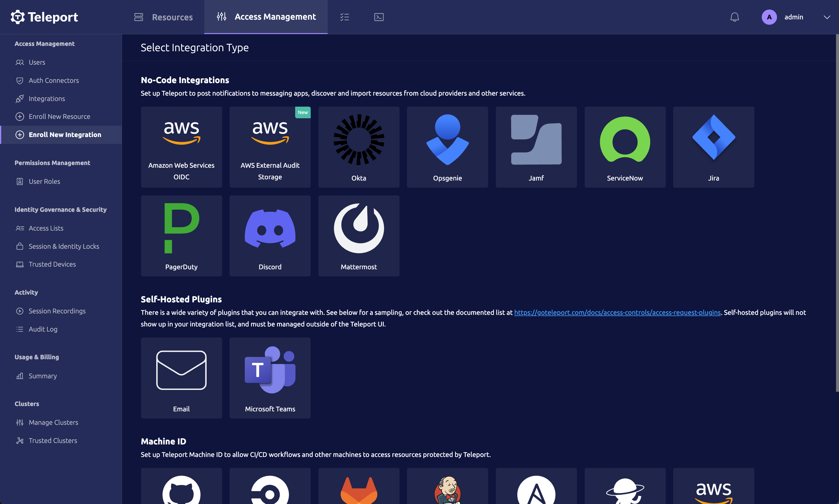The width and height of the screenshot is (839, 504).
Task: Open the CircleCI integration tile
Action: tap(270, 490)
